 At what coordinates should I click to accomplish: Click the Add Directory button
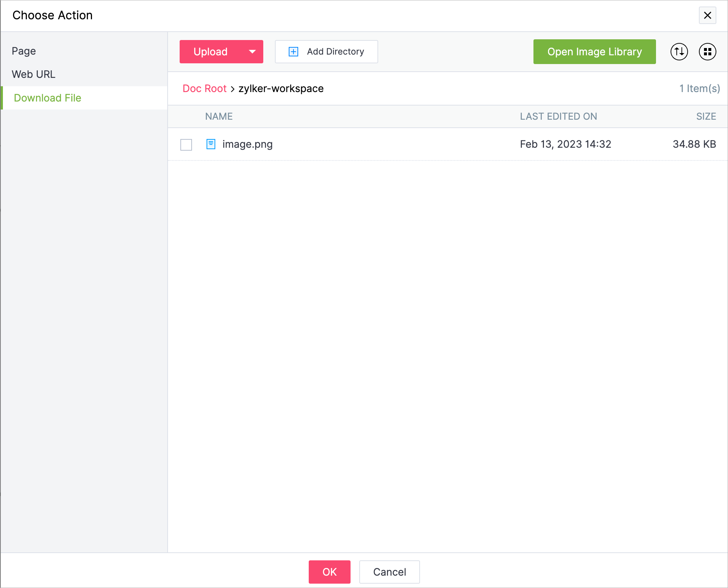tap(327, 52)
